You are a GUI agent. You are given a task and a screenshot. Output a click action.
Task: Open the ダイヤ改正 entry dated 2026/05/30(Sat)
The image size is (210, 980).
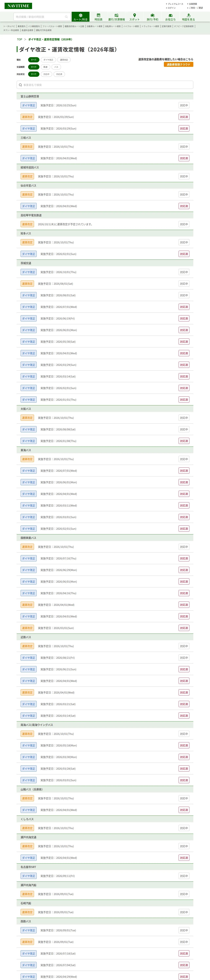click(105, 342)
